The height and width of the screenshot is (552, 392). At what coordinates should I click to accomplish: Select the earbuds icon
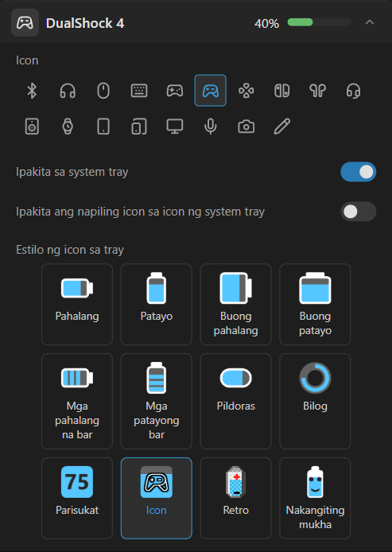point(318,91)
